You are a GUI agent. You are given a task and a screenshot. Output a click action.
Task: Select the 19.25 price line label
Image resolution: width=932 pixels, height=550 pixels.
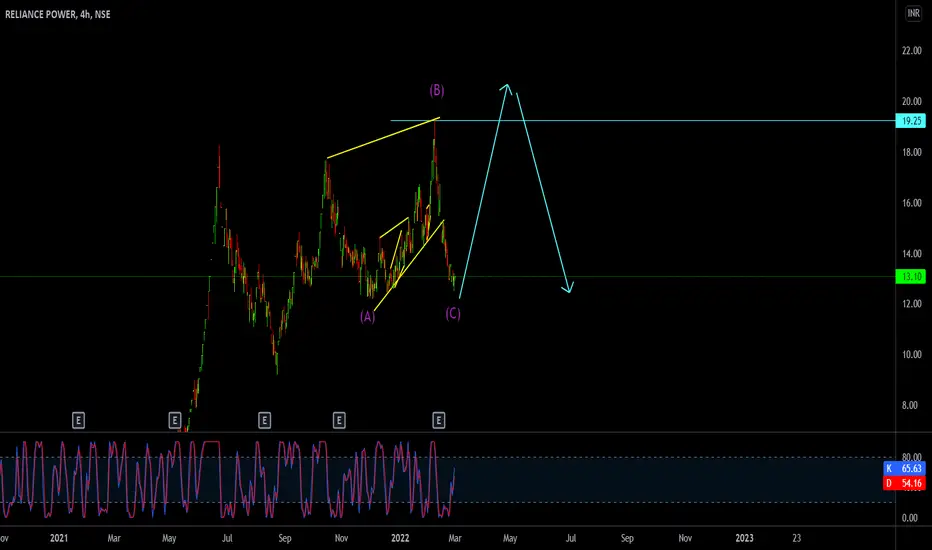click(911, 121)
